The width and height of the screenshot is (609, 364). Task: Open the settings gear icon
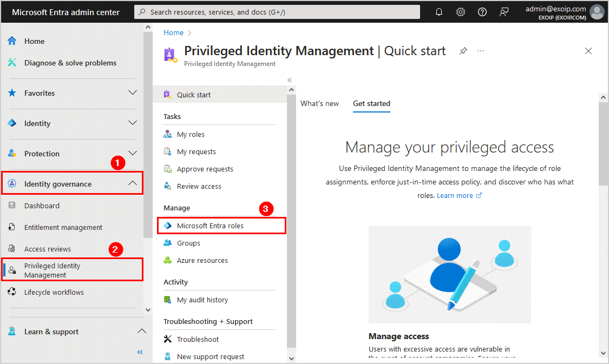click(x=461, y=12)
